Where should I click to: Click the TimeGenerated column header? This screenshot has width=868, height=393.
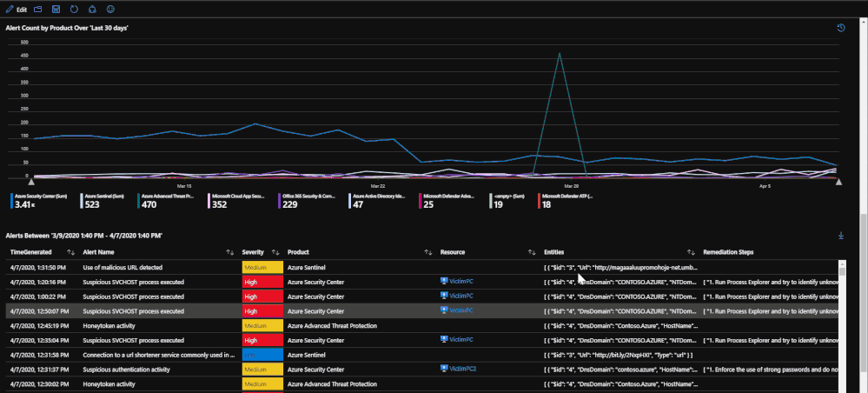(31, 252)
